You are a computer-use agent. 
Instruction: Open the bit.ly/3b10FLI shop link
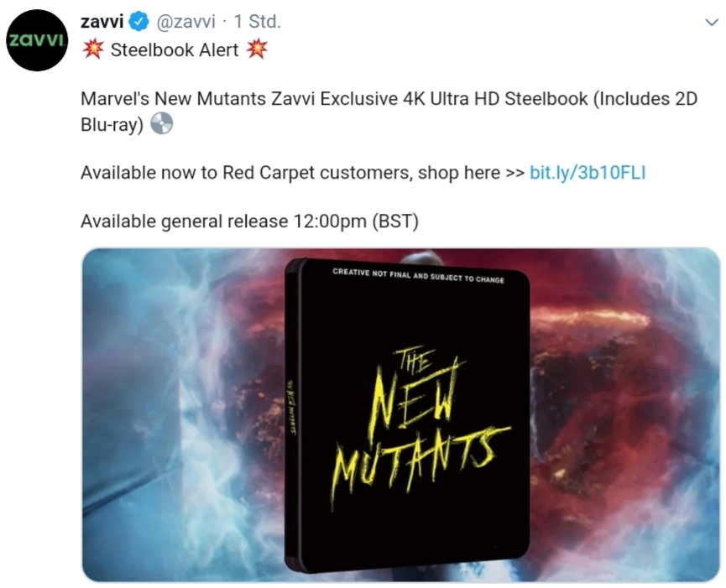[x=588, y=172]
